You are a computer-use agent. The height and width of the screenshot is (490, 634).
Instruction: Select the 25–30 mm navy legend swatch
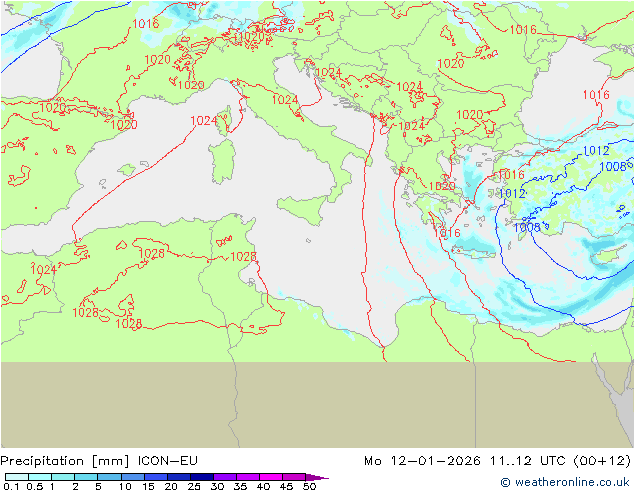click(x=202, y=477)
